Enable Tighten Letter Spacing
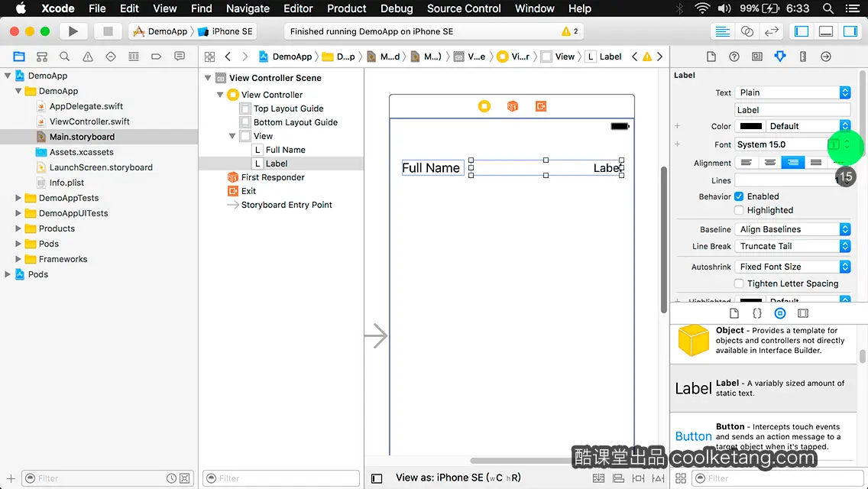Viewport: 868px width, 489px height. (739, 283)
